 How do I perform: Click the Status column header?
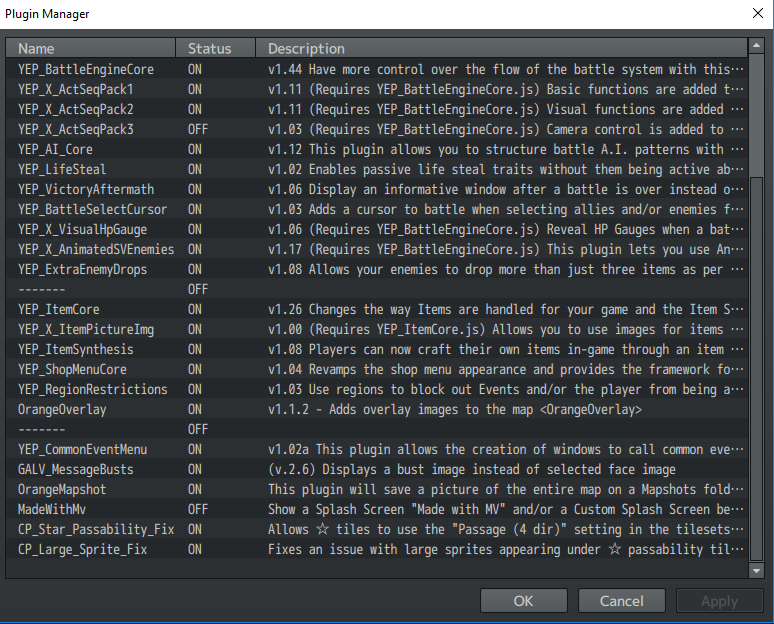pyautogui.click(x=215, y=48)
